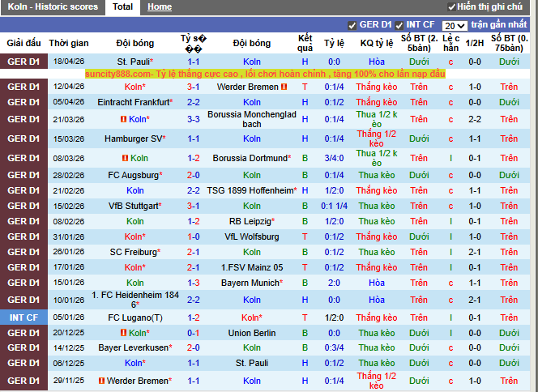Viewport: 538px width, 392px height.
Task: Open the recent matches count dropdown showing 20
Action: click(455, 26)
